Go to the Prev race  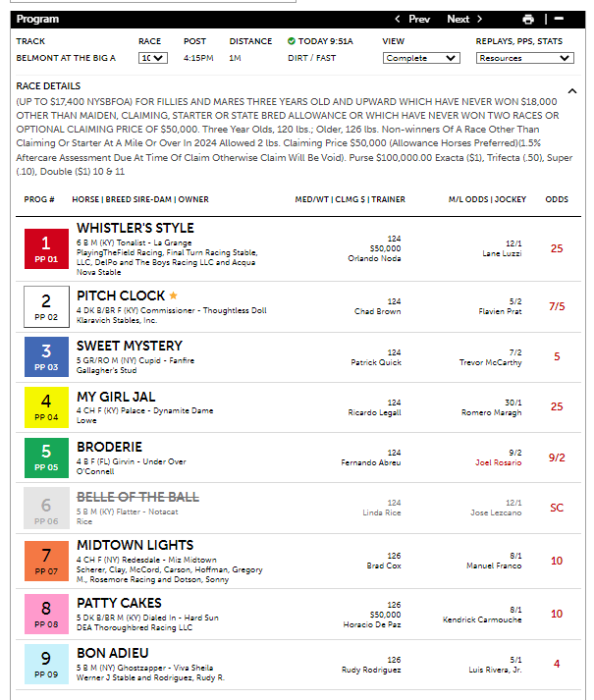(412, 19)
